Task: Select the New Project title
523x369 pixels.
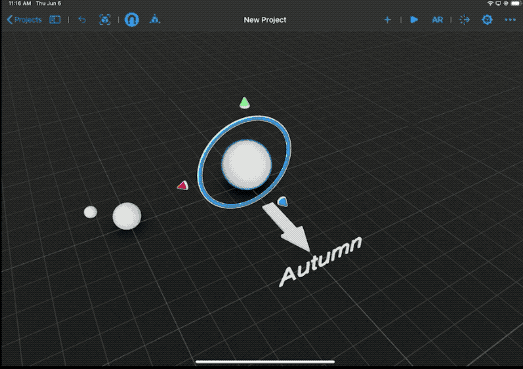Action: (x=265, y=20)
